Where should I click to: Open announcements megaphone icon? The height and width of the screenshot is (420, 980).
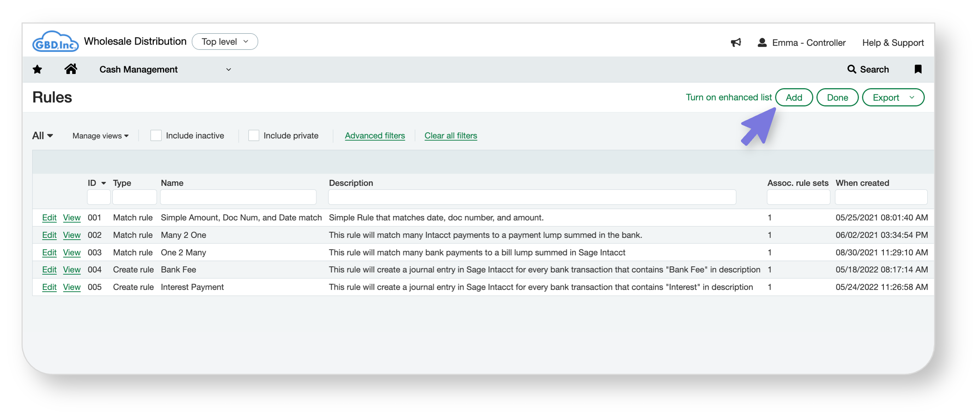pyautogui.click(x=736, y=43)
